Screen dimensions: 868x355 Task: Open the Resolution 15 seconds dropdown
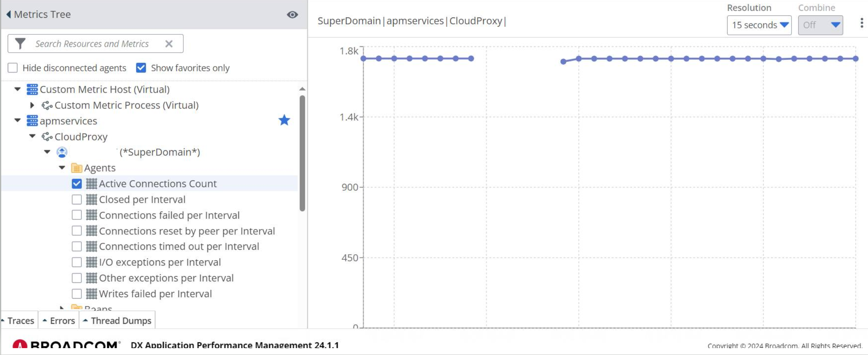point(759,25)
